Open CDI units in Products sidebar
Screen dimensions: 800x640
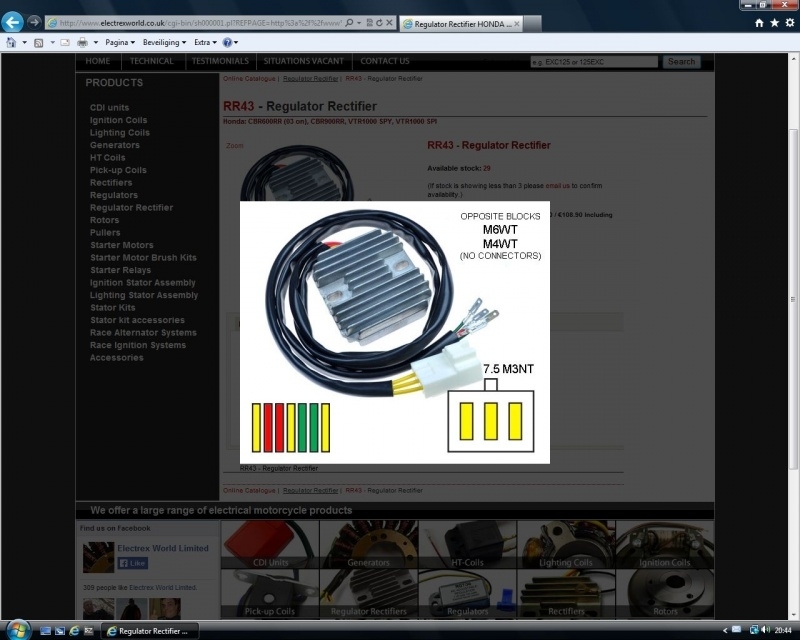[x=109, y=108]
